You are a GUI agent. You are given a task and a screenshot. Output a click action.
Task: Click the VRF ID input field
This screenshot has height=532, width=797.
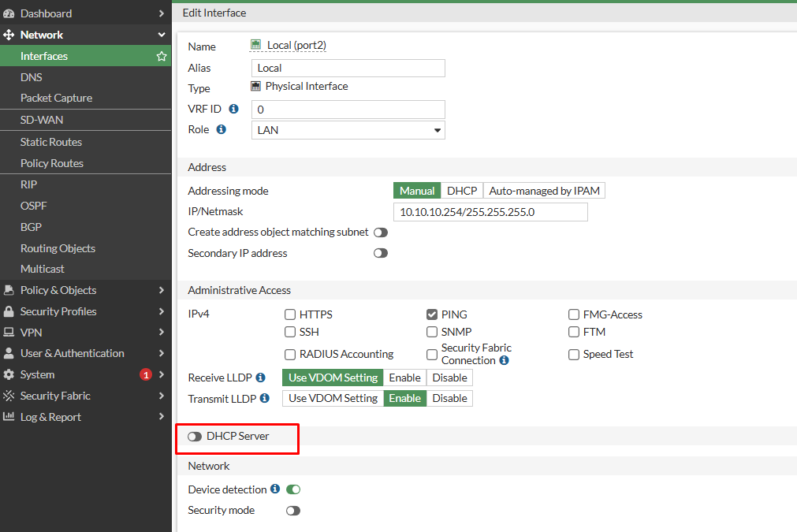pos(348,110)
